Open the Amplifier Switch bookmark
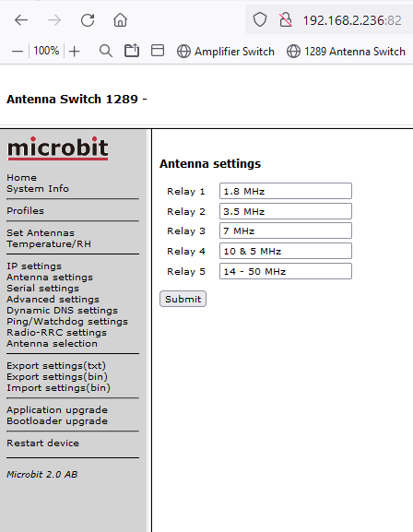This screenshot has height=532, width=413. 226,52
